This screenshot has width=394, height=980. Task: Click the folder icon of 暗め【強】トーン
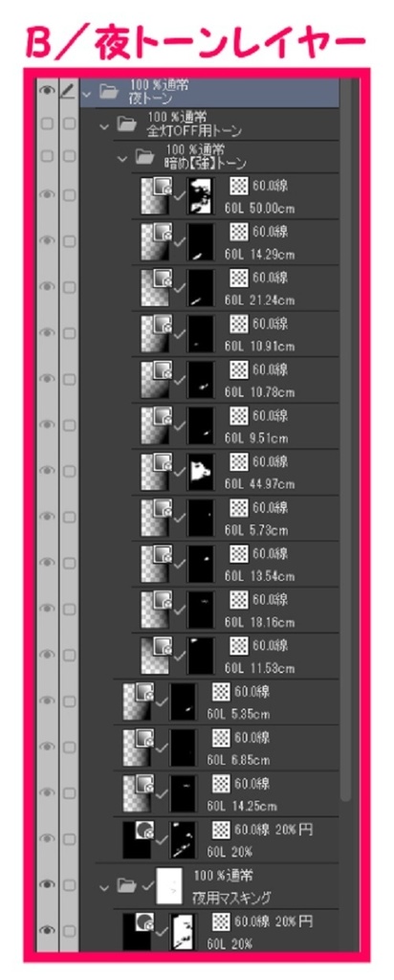pos(144,157)
